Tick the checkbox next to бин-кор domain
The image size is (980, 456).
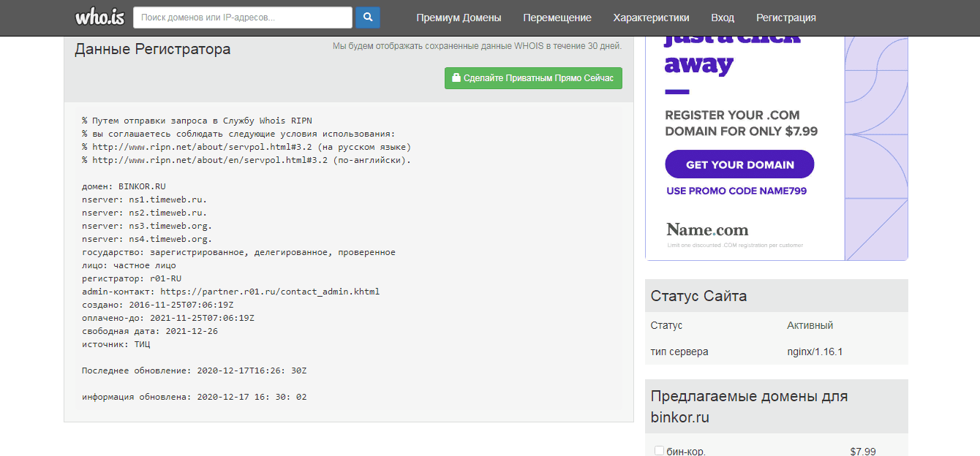coord(659,451)
